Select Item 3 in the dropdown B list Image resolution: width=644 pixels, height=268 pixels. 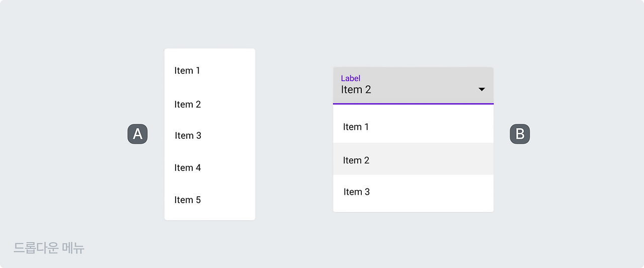[x=357, y=192]
